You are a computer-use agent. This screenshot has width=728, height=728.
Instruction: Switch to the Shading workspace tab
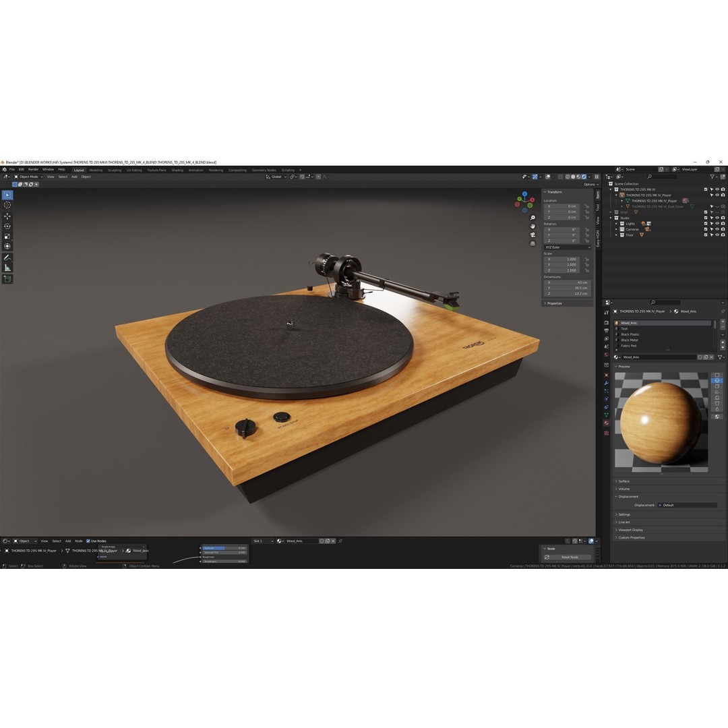177,170
